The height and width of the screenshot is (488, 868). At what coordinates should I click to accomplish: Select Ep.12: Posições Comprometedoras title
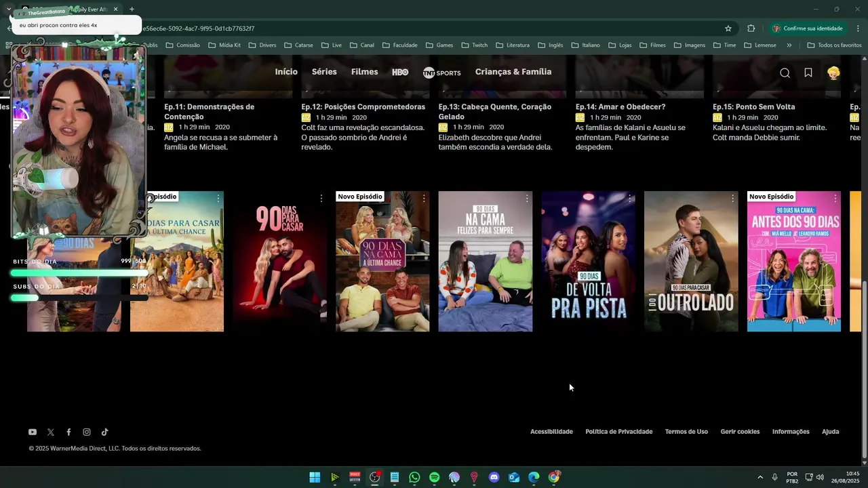point(363,107)
